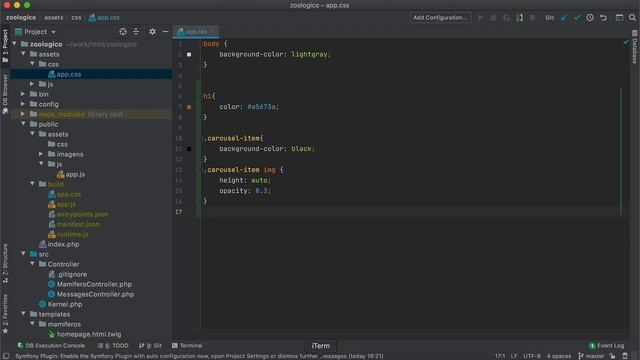The image size is (640, 360).
Task: Open DB Execution Console tool window
Action: [51, 345]
